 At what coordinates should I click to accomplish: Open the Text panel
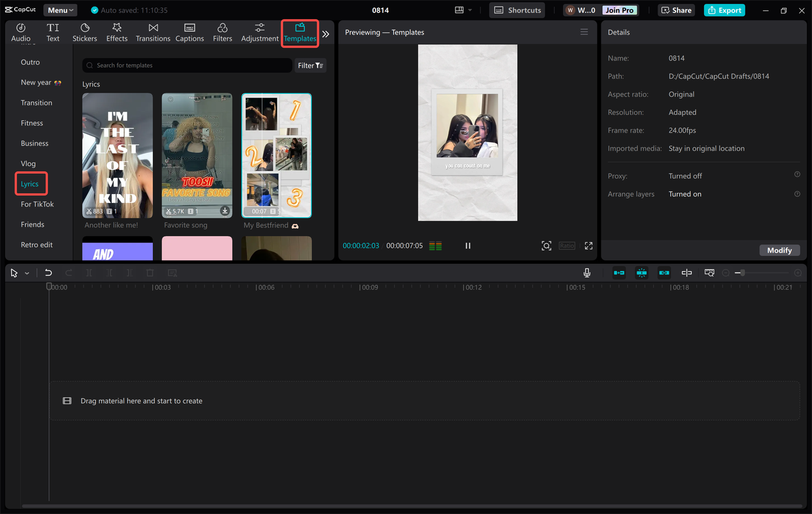point(53,32)
